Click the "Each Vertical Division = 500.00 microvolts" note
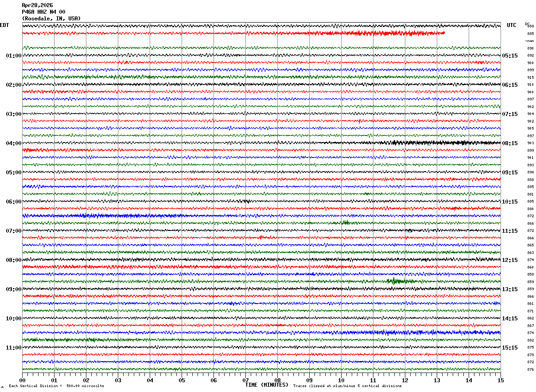536x392 pixels. 57,386
